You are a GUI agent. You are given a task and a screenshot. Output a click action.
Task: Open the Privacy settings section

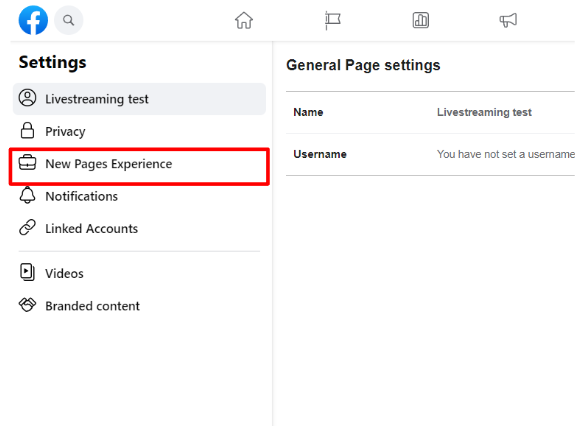[x=139, y=131]
